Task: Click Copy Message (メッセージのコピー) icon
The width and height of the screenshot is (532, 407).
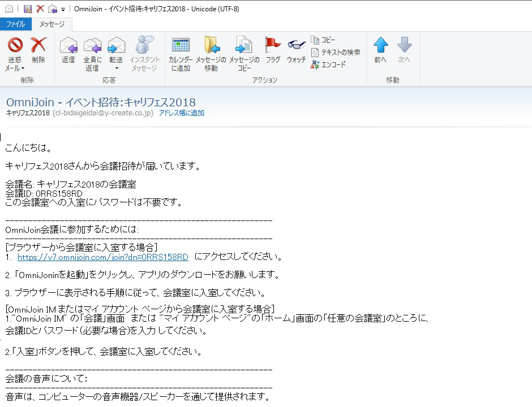Action: click(x=244, y=46)
